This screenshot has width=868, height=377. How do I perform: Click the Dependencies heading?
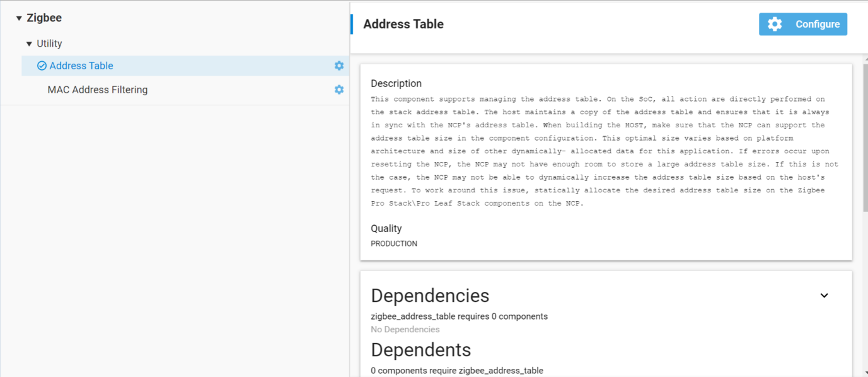[430, 296]
